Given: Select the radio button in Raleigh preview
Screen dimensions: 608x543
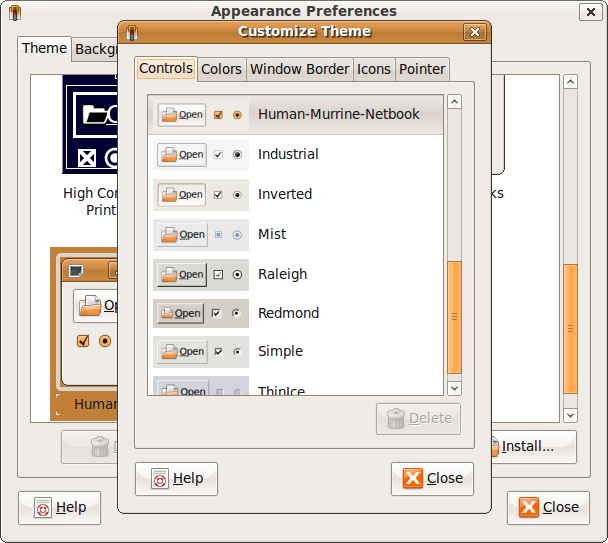Looking at the screenshot, I should [237, 274].
